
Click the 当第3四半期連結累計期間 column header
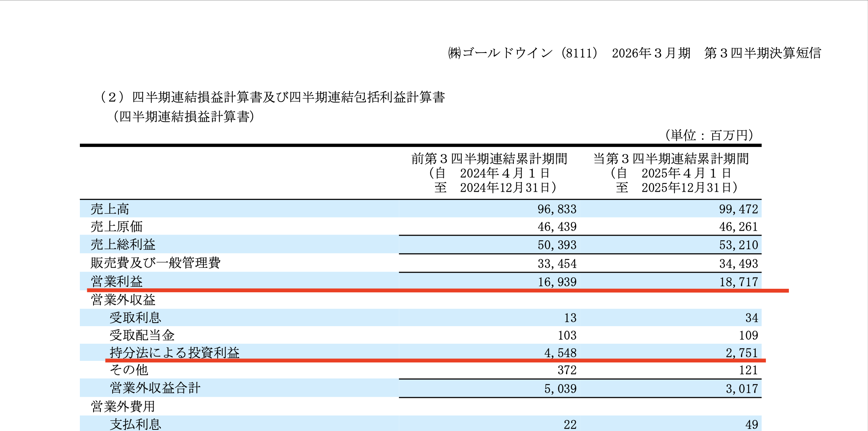tap(671, 159)
